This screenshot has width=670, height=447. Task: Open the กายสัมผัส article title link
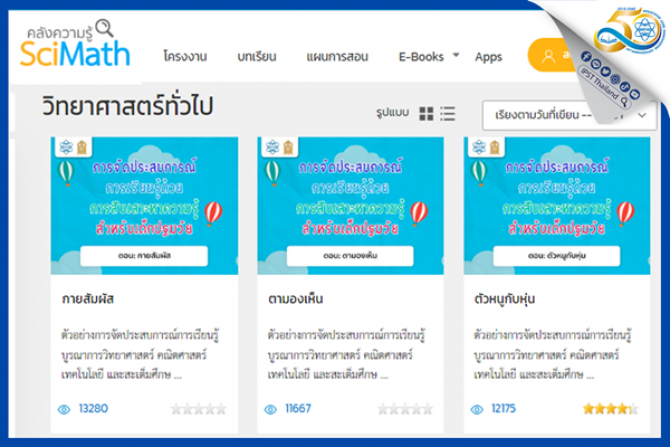point(88,299)
